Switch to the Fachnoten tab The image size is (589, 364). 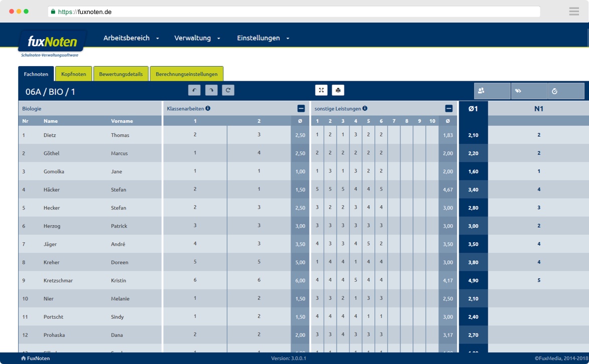click(x=36, y=74)
